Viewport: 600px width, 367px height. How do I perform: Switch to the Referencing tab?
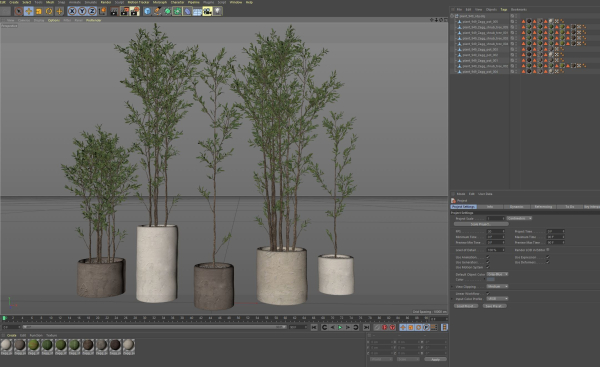tap(543, 207)
